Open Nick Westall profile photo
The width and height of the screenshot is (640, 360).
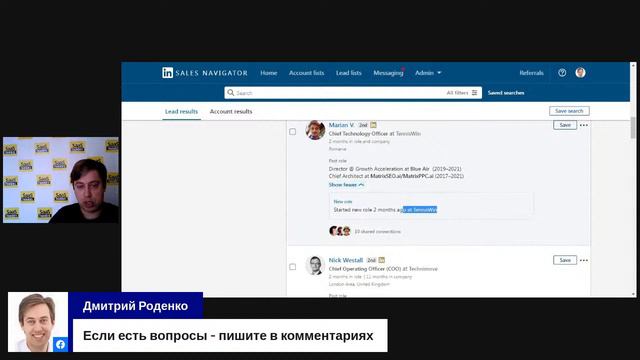coord(315,265)
